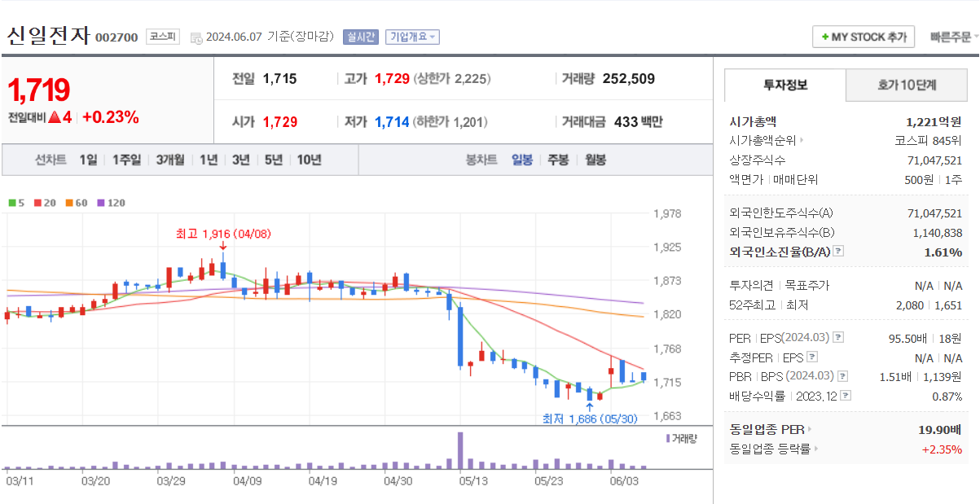The height and width of the screenshot is (504, 980).
Task: Click the stock code 002700
Action: (x=116, y=37)
